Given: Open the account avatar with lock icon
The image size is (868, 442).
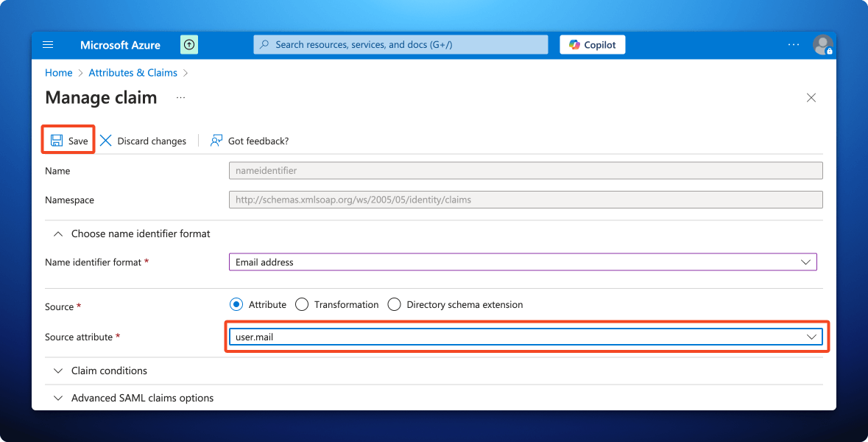Looking at the screenshot, I should [x=822, y=45].
